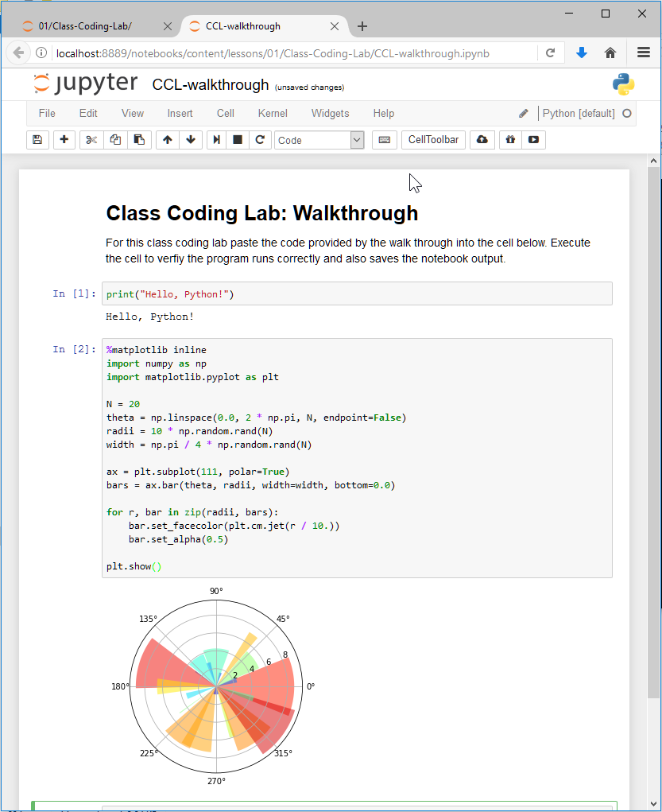This screenshot has width=662, height=812.
Task: Run the cell with the toolbar run icon
Action: pos(216,140)
